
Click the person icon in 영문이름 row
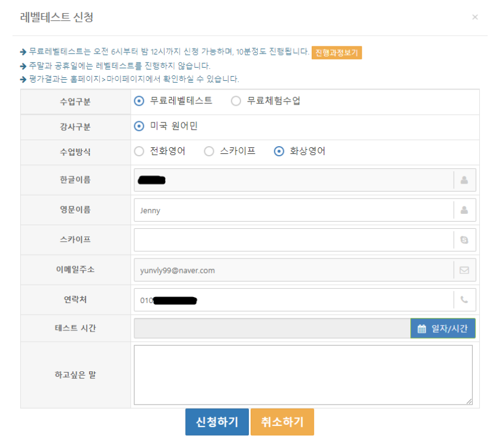click(x=464, y=210)
